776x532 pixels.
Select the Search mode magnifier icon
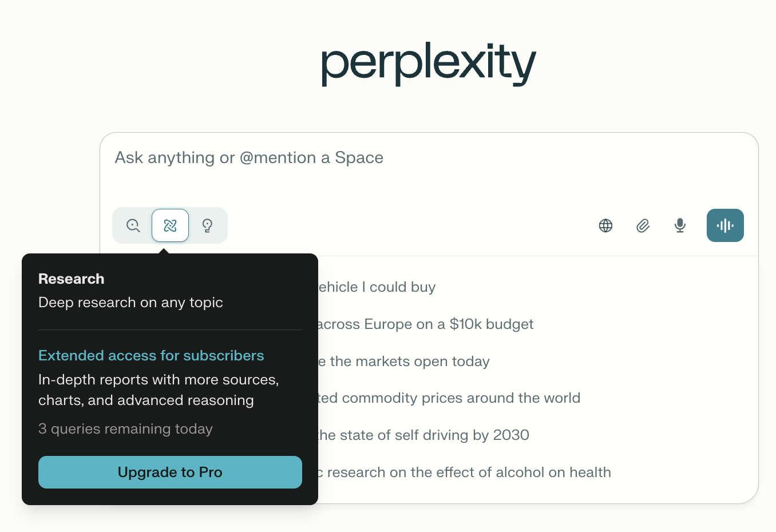(133, 225)
